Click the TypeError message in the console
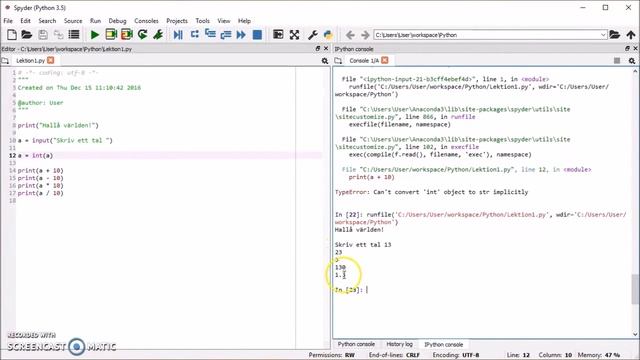Screen dimensions: 640x360 431,192
